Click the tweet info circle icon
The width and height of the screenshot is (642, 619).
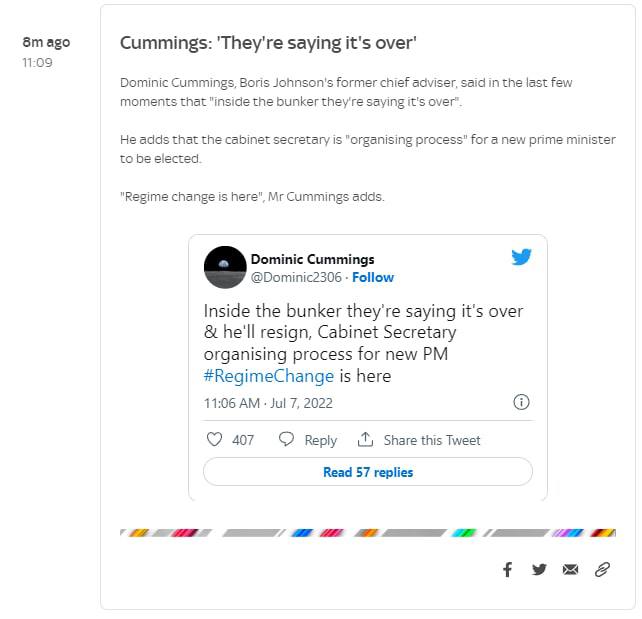click(521, 403)
